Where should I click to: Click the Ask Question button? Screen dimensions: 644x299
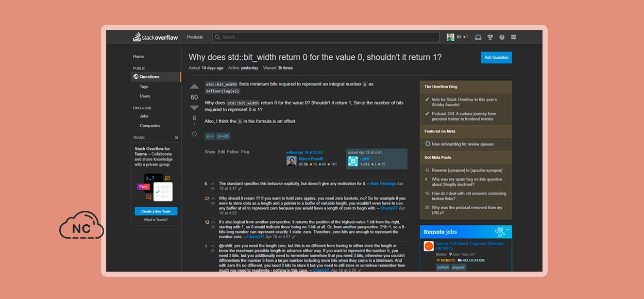(497, 58)
